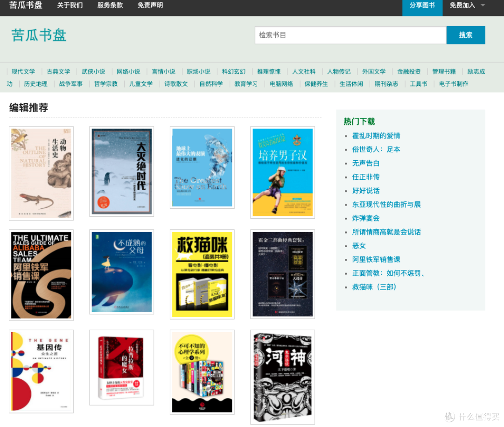Open the 电子书制作 category
504x427 pixels.
tap(453, 84)
